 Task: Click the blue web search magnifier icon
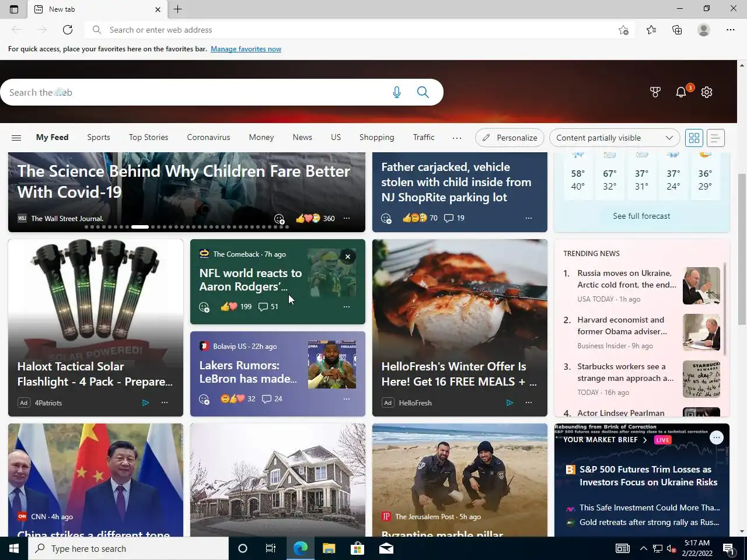pos(423,92)
